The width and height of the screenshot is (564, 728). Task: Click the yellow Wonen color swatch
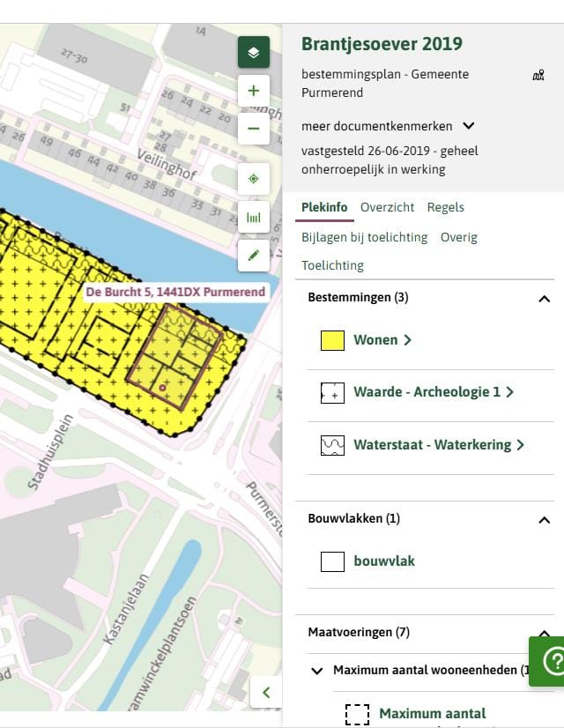click(332, 340)
